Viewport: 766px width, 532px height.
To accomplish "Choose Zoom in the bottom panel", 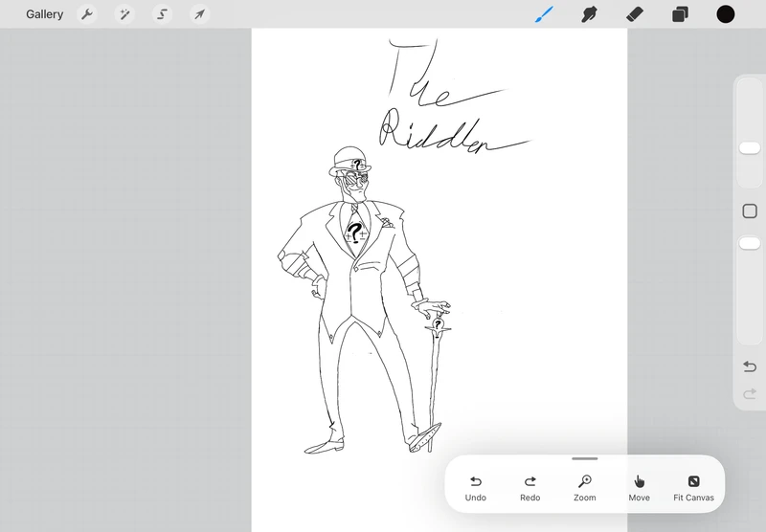I will tap(585, 489).
